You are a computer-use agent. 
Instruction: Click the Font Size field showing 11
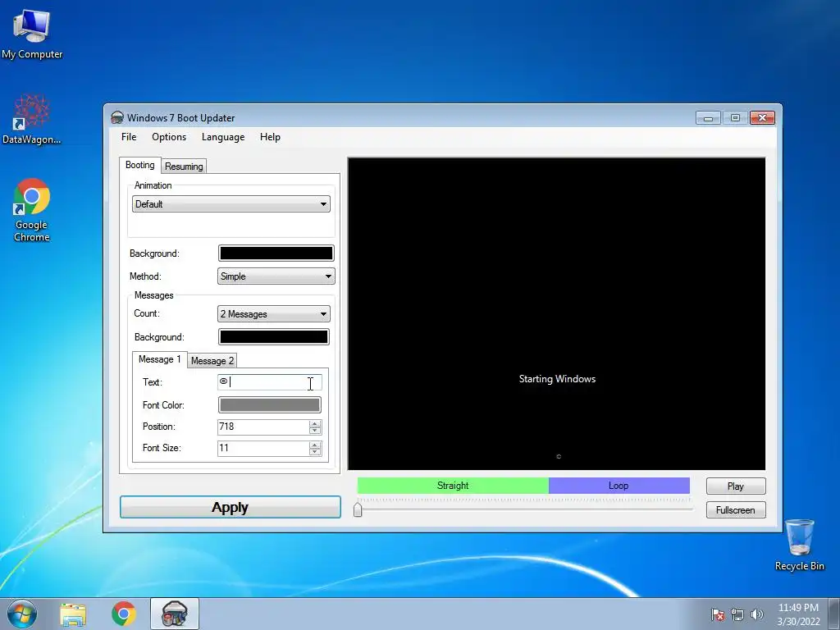click(x=263, y=449)
